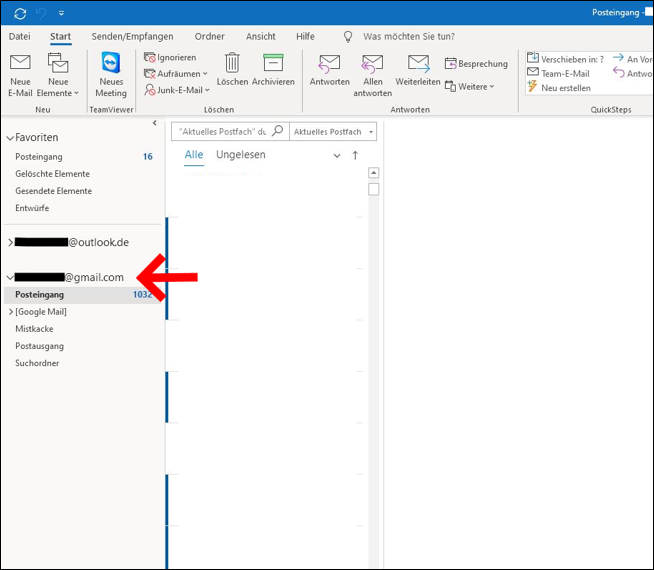
Task: Open the Datei menu tab
Action: (20, 37)
